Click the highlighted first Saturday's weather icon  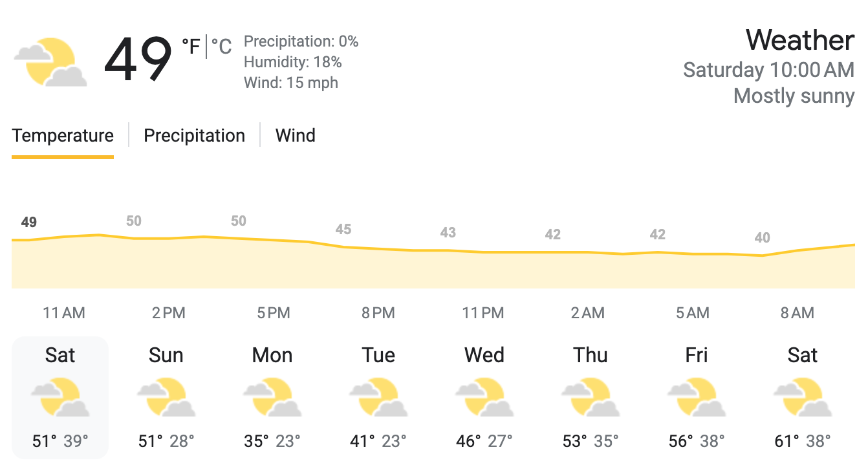click(60, 398)
